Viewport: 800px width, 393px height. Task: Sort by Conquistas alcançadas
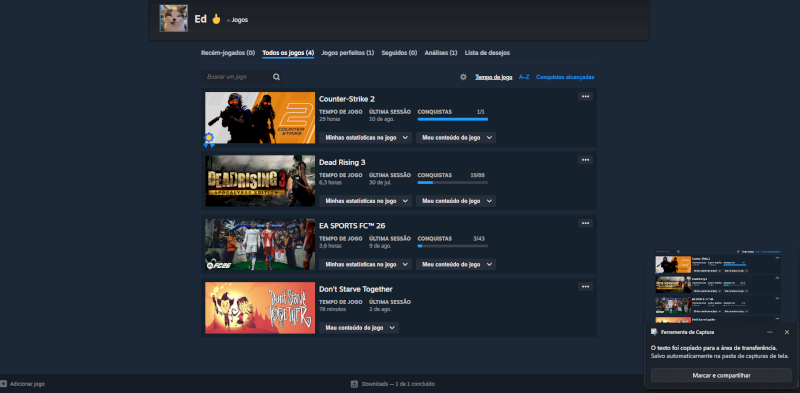(565, 77)
